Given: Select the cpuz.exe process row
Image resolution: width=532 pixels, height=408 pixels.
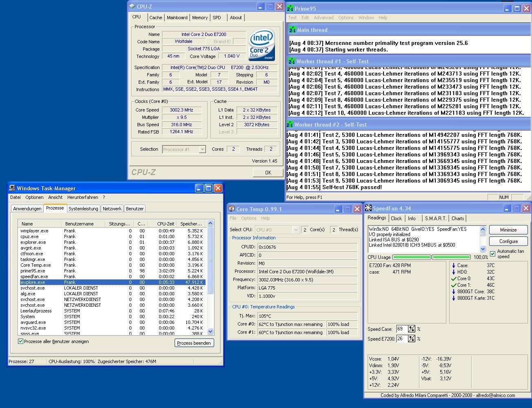Looking at the screenshot, I should point(112,236).
